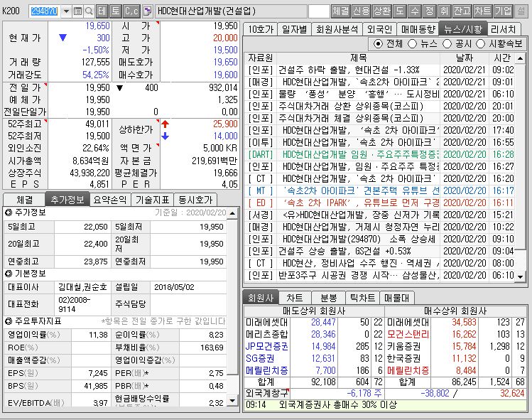Screen dimensions: 532x420
Task: Click the news list scroll-down arrow
Action: [520, 276]
